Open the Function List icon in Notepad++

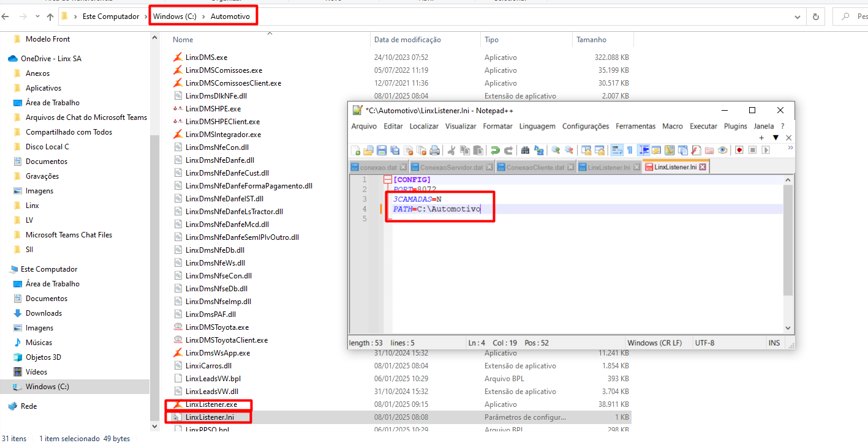pyautogui.click(x=696, y=150)
